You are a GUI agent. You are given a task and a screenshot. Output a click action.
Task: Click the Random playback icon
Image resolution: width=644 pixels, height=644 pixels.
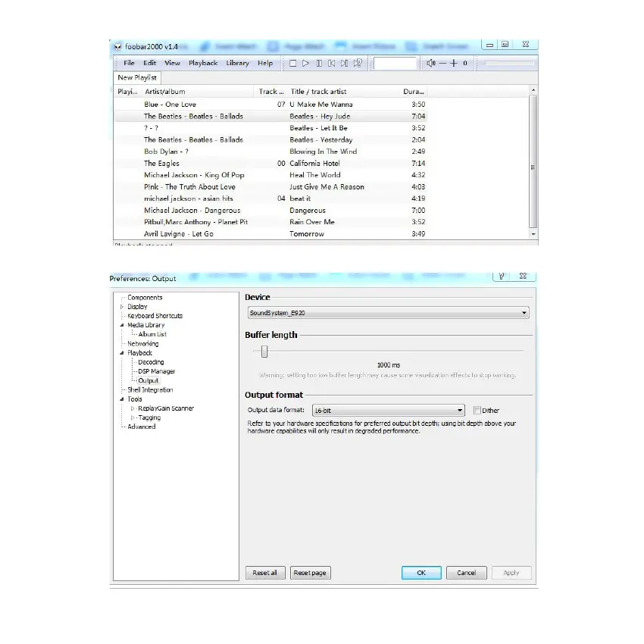(x=358, y=63)
